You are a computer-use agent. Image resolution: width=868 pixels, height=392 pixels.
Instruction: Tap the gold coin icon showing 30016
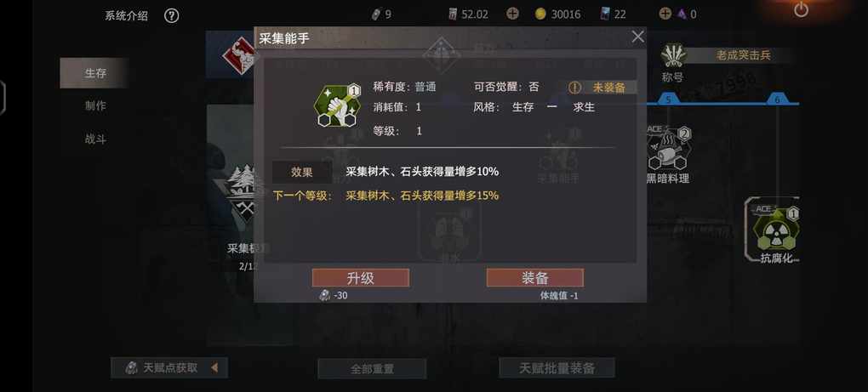click(x=540, y=14)
